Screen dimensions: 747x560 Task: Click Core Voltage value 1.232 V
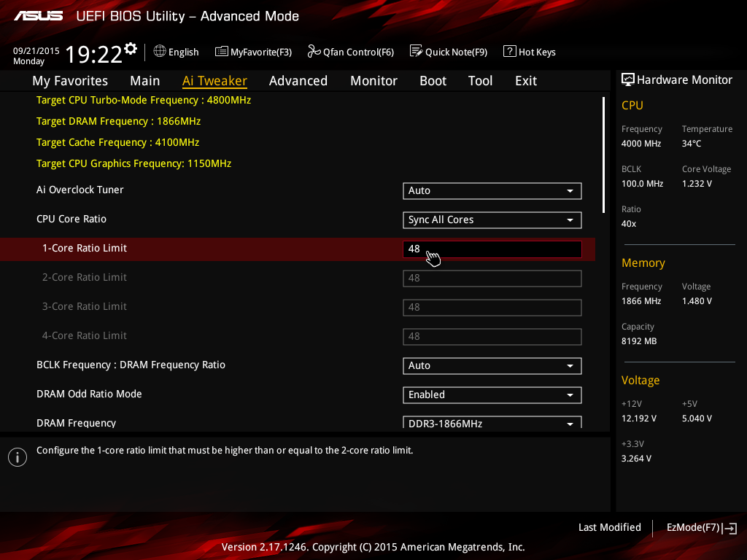(x=697, y=184)
